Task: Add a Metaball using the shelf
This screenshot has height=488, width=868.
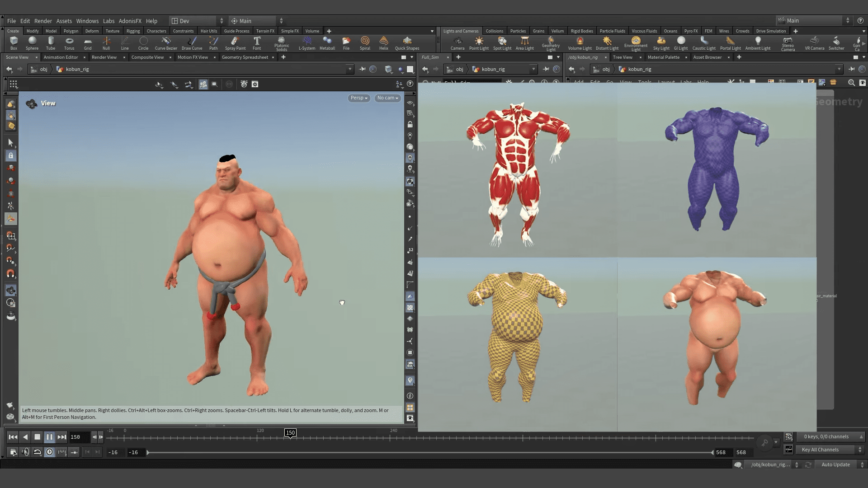Action: pos(327,43)
